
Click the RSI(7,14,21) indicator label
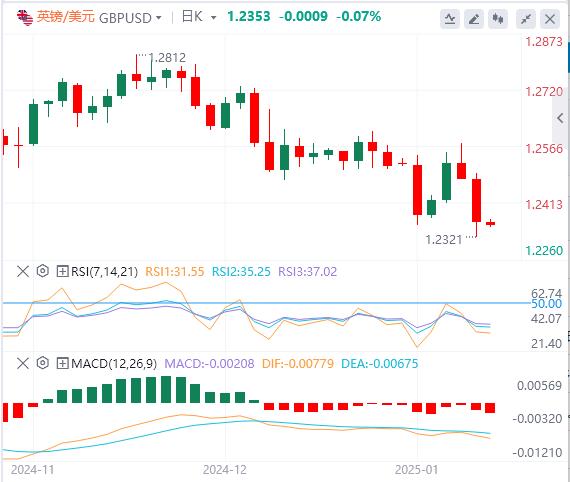tap(104, 272)
